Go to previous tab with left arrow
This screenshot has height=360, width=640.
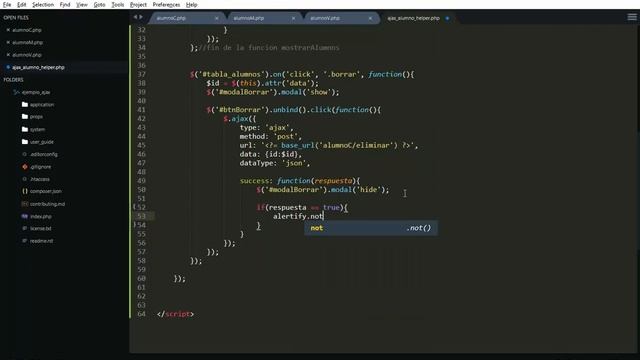tap(135, 17)
